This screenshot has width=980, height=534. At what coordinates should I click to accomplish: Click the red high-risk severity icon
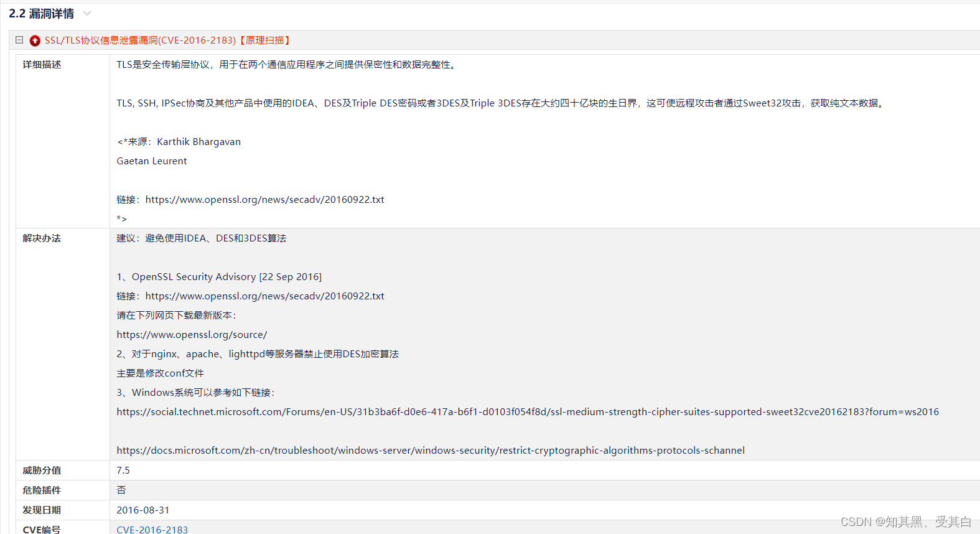35,40
